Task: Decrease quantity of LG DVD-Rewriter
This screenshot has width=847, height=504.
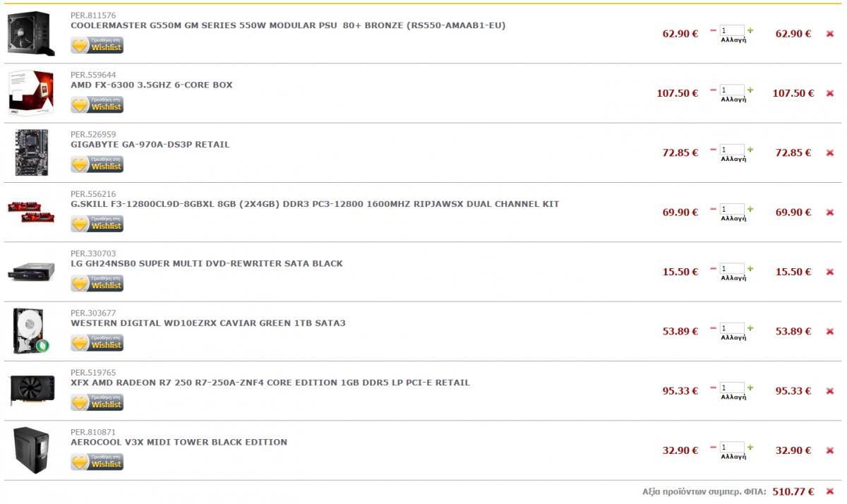Action: [713, 268]
